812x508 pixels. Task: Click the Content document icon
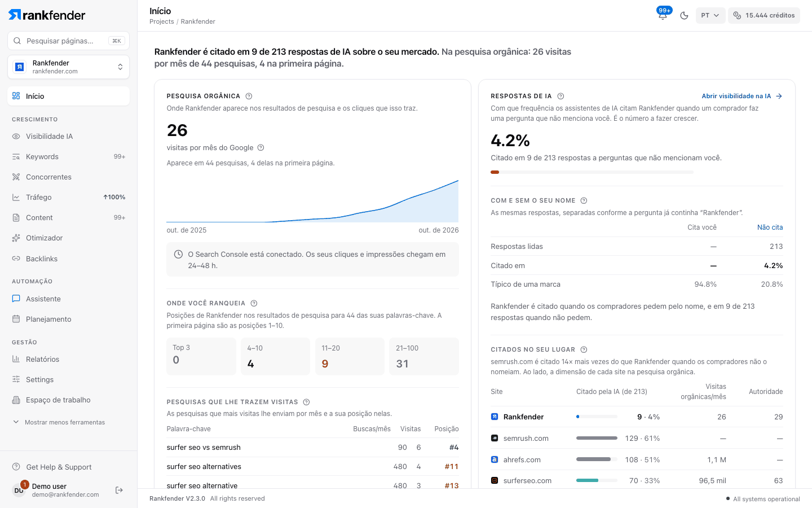16,218
